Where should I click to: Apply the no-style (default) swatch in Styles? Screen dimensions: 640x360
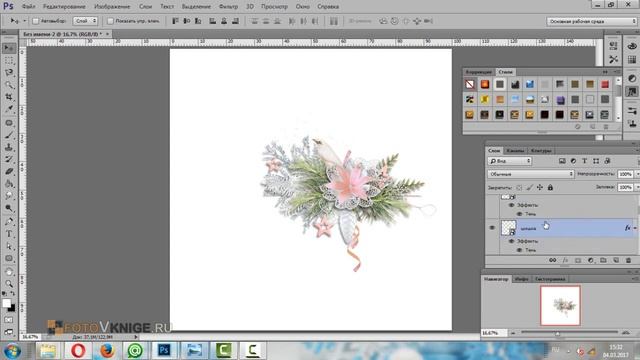tap(469, 84)
